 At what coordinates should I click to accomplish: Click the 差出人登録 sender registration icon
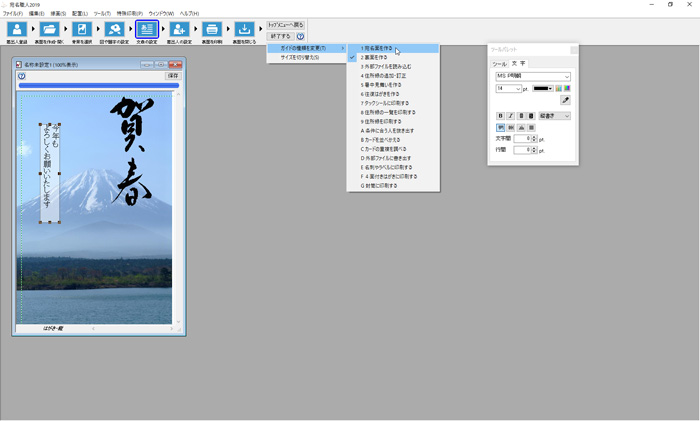click(x=16, y=31)
